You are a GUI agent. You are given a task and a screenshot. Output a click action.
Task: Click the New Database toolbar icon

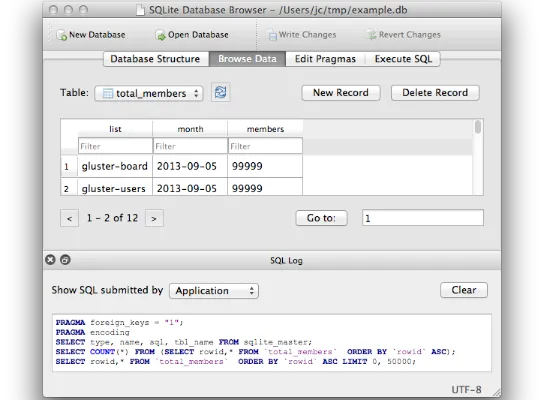pos(62,35)
